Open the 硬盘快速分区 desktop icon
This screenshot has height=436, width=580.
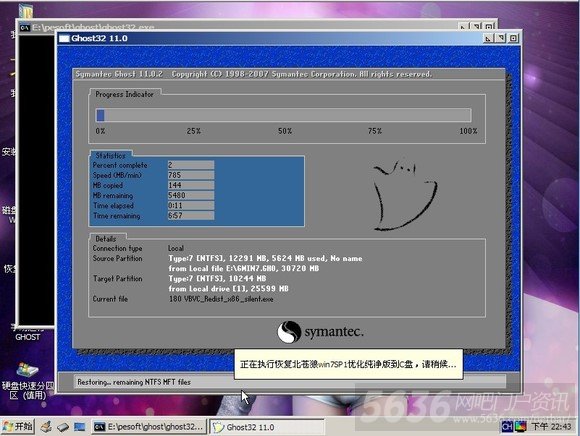pos(27,381)
